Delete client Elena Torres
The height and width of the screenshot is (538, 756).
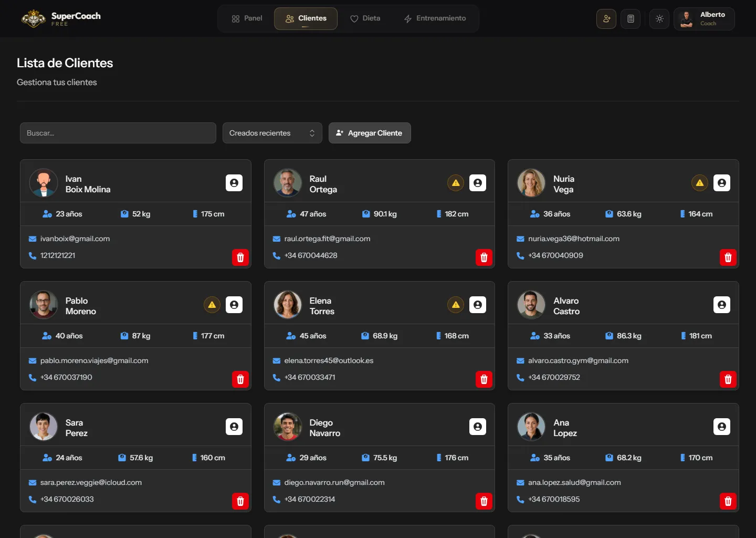[x=484, y=379]
